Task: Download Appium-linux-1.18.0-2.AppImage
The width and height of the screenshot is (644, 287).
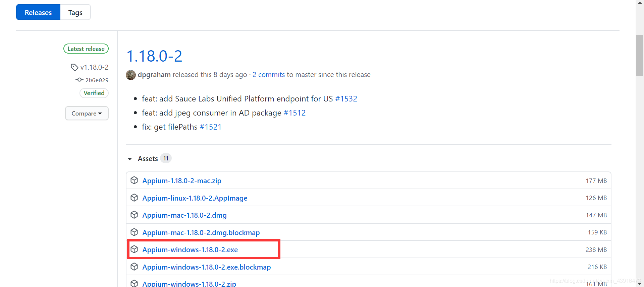Action: pos(195,198)
